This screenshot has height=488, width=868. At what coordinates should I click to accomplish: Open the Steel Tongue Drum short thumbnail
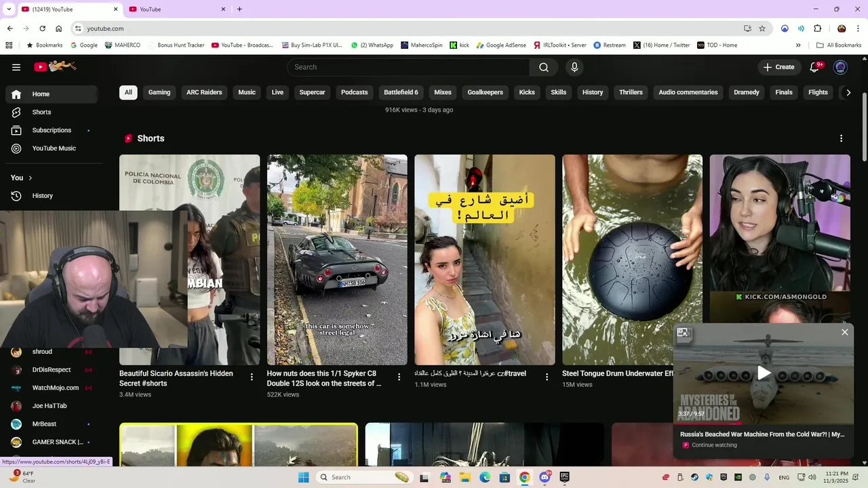coord(632,260)
